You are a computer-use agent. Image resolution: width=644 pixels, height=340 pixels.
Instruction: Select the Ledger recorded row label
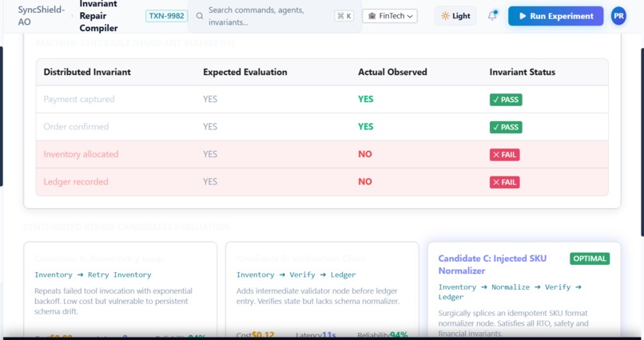(x=76, y=182)
